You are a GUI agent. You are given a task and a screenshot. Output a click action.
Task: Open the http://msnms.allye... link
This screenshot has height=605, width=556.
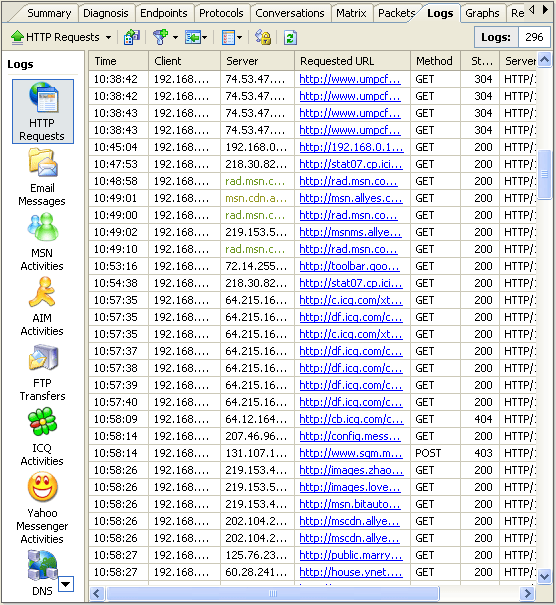click(351, 232)
